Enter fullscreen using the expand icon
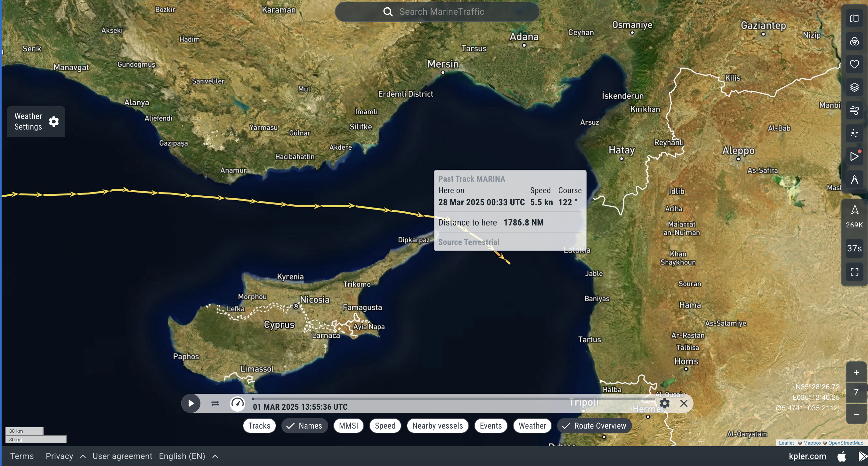Image resolution: width=868 pixels, height=466 pixels. point(854,272)
